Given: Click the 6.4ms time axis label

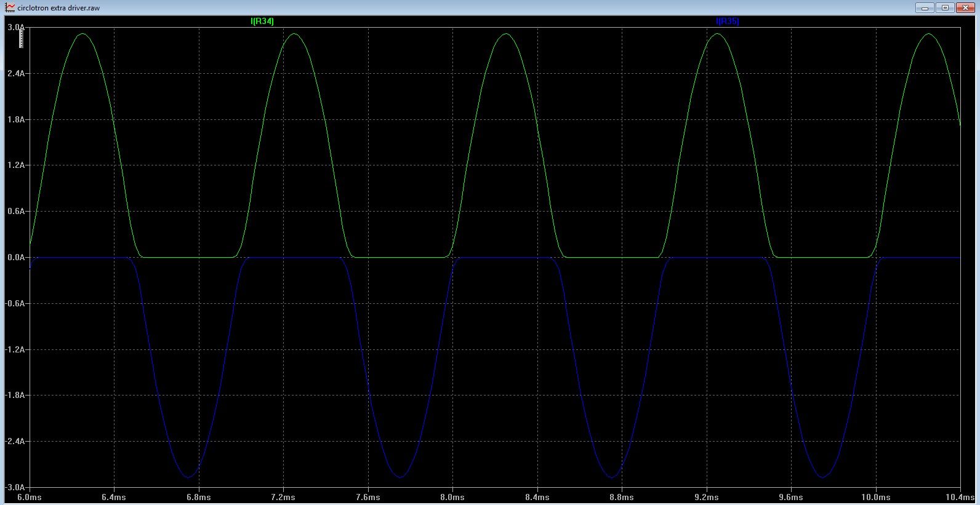Looking at the screenshot, I should click(x=114, y=497).
